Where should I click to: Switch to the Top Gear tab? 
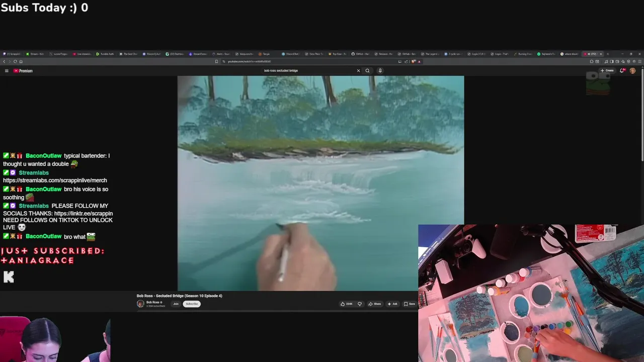[337, 54]
